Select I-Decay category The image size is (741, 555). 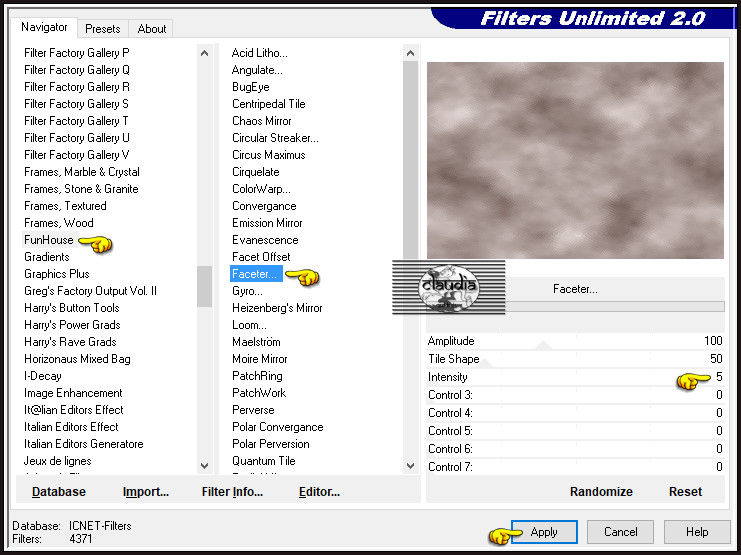coord(43,376)
